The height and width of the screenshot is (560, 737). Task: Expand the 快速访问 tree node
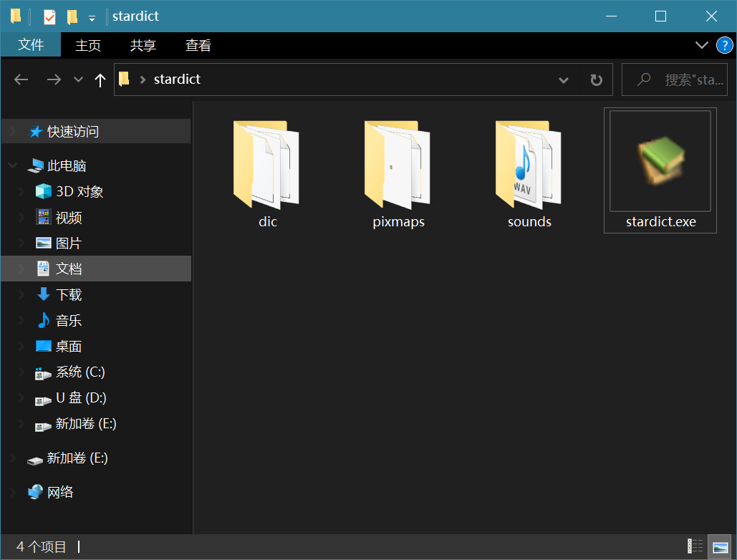(12, 132)
